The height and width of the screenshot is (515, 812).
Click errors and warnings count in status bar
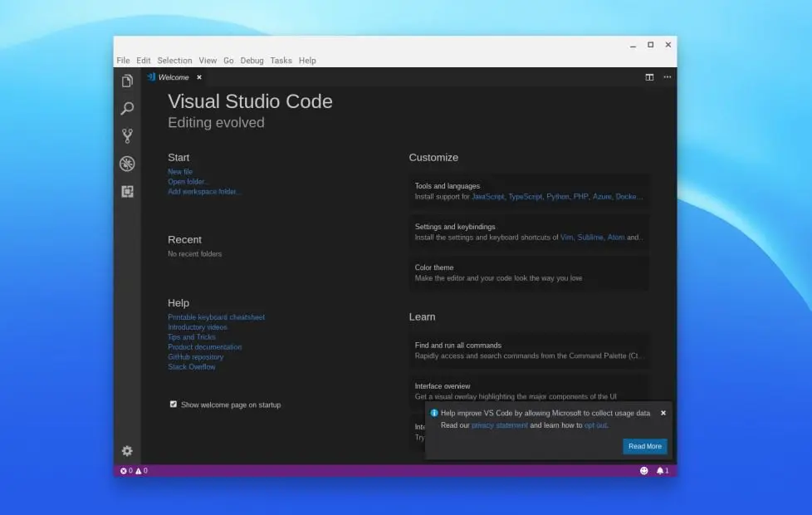(134, 471)
